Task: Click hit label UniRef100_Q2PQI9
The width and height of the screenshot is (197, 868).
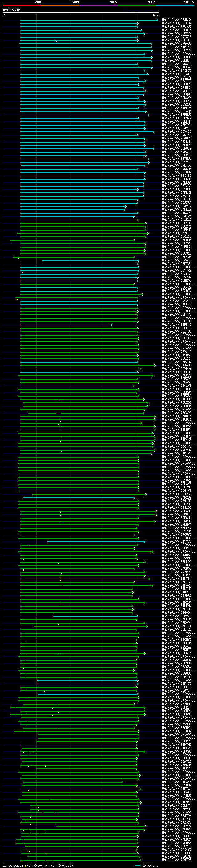Action: pyautogui.click(x=176, y=149)
